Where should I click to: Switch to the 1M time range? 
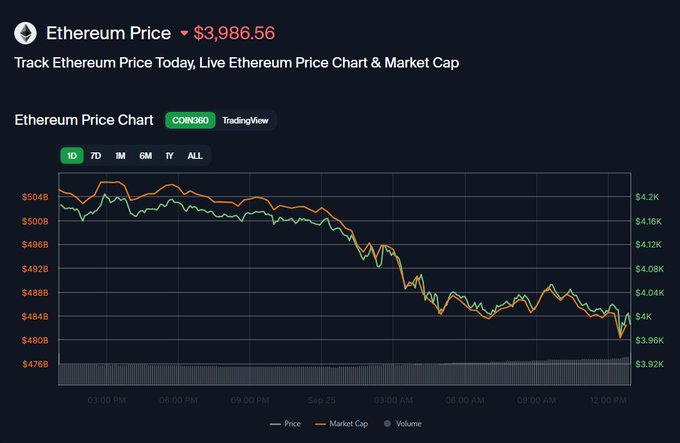[x=120, y=155]
